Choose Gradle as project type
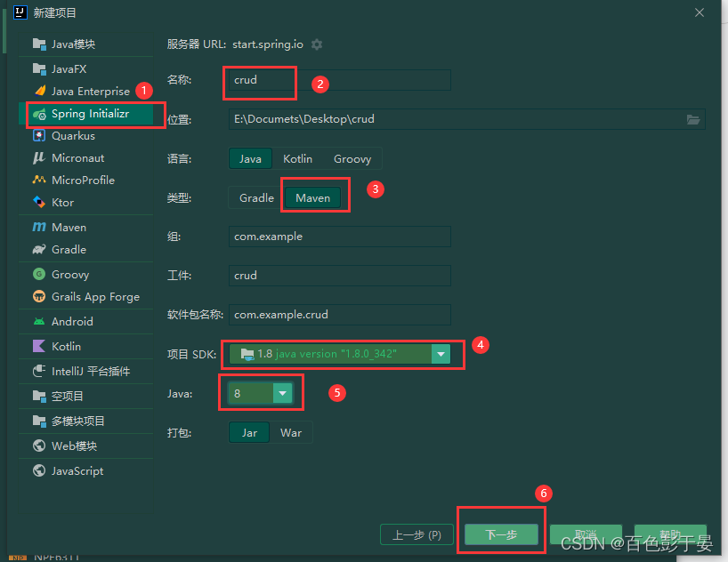This screenshot has width=728, height=562. [x=256, y=198]
